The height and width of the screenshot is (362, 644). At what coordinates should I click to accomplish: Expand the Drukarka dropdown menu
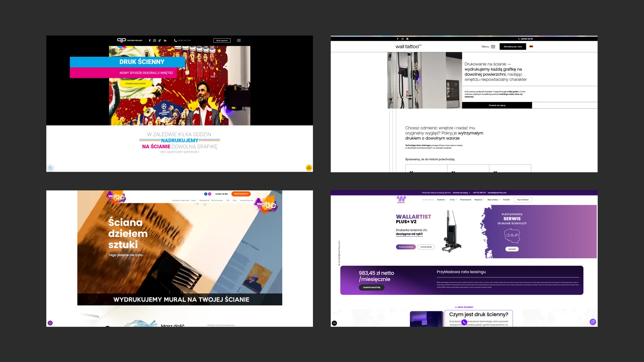[442, 200]
